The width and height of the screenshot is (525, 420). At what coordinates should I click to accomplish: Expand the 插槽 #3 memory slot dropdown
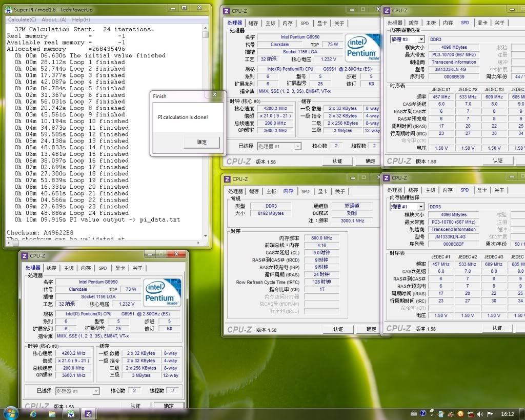point(421,39)
